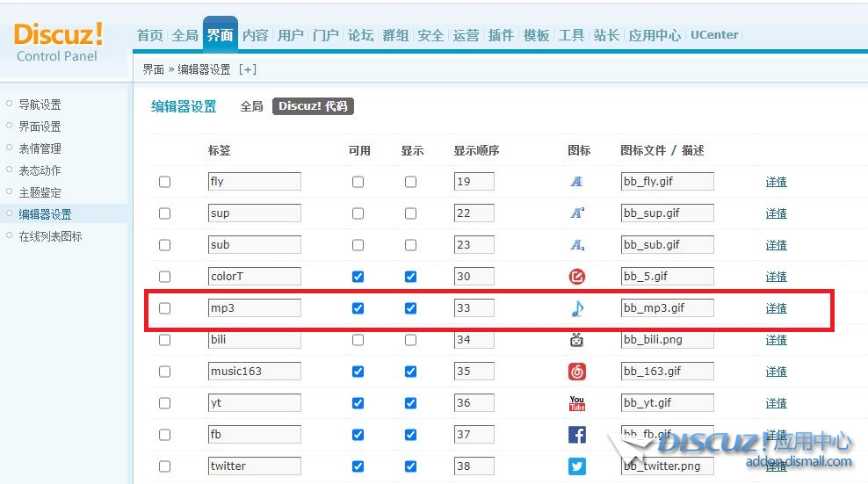Uncheck 可用 for music163
Viewport: 868px width, 484px height.
(x=358, y=371)
